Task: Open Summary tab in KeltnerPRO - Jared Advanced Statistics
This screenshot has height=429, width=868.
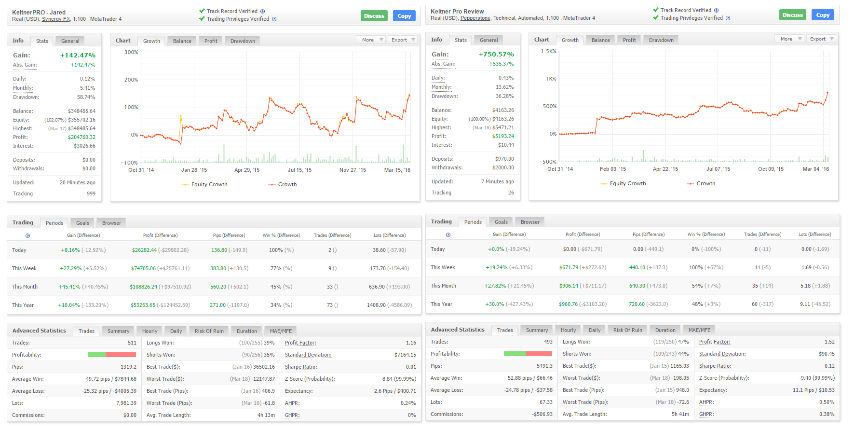Action: (x=118, y=331)
